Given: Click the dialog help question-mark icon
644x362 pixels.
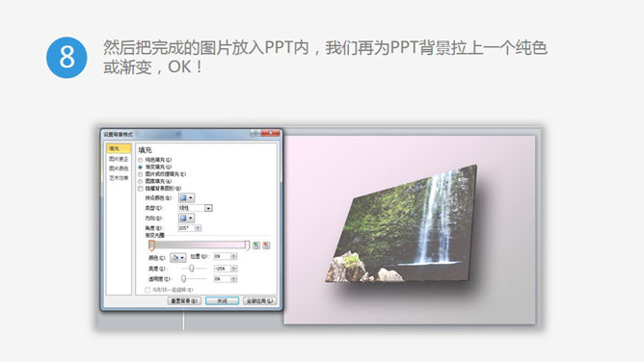Looking at the screenshot, I should 255,133.
